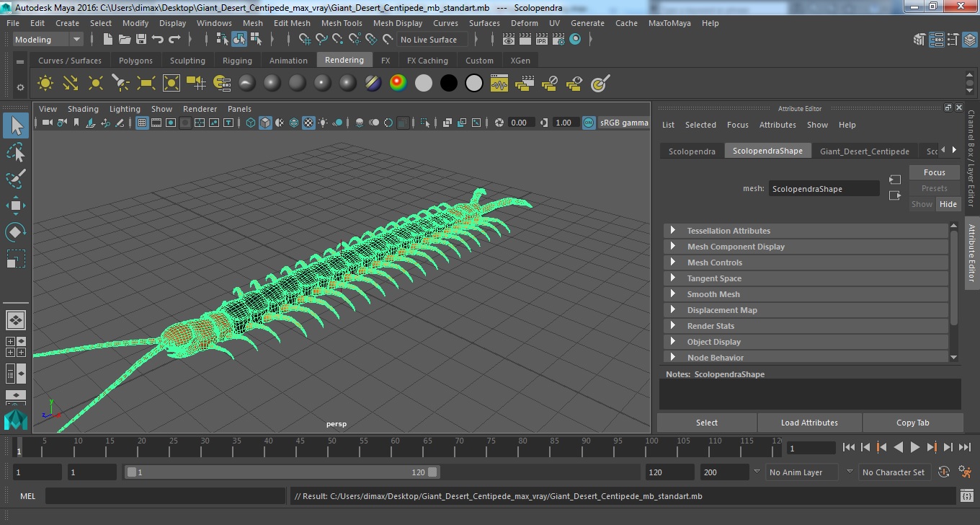Image resolution: width=980 pixels, height=525 pixels.
Task: Click the undo arrow icon
Action: pyautogui.click(x=158, y=40)
